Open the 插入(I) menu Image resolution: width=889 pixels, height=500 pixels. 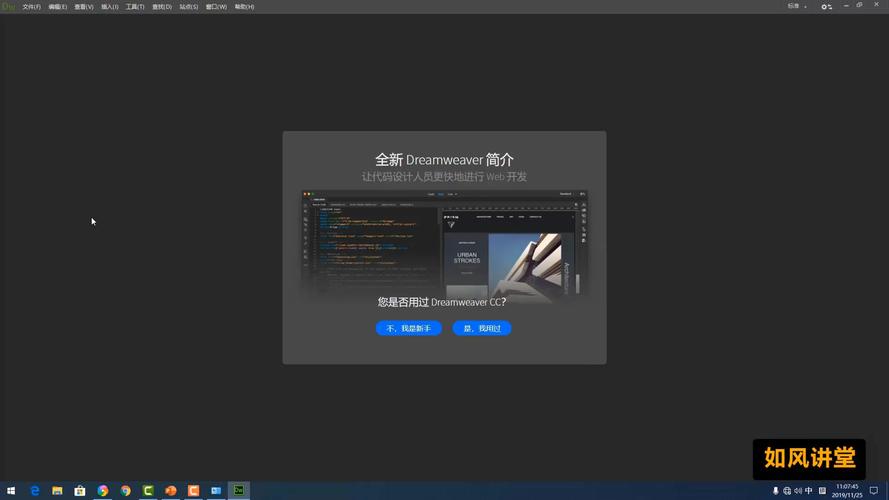[109, 7]
